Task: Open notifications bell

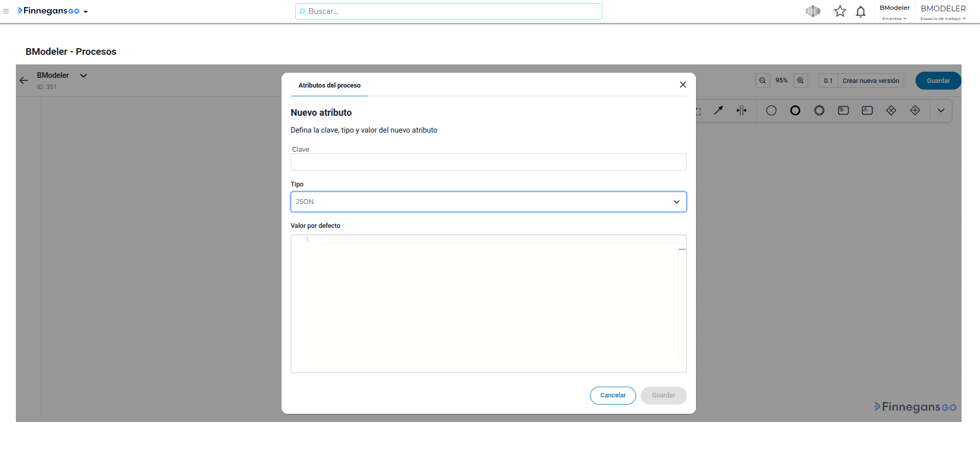Action: pyautogui.click(x=861, y=11)
